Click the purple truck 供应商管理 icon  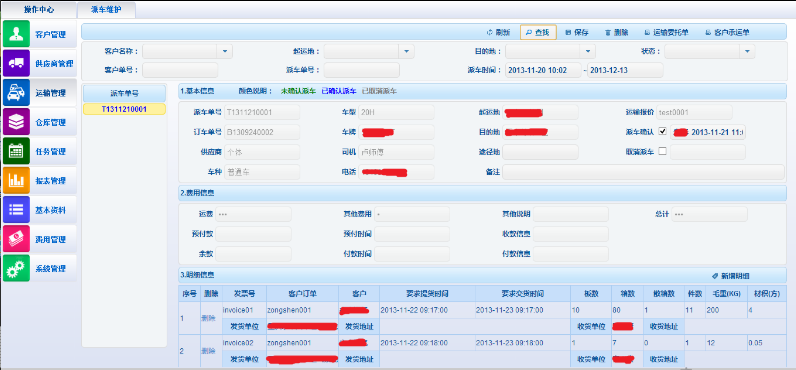coord(16,63)
